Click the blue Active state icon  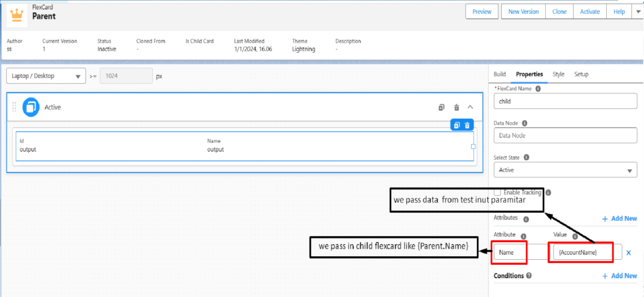[x=31, y=107]
